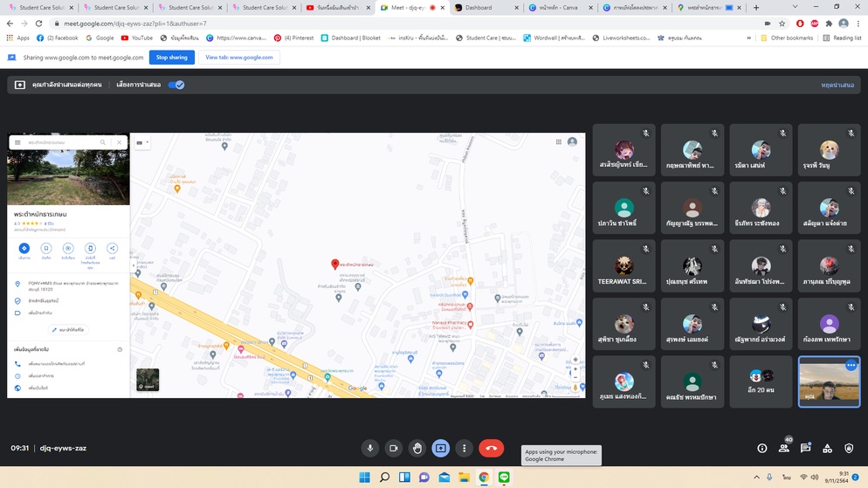Click the Google Maps search box
This screenshot has width=868, height=488.
point(62,142)
